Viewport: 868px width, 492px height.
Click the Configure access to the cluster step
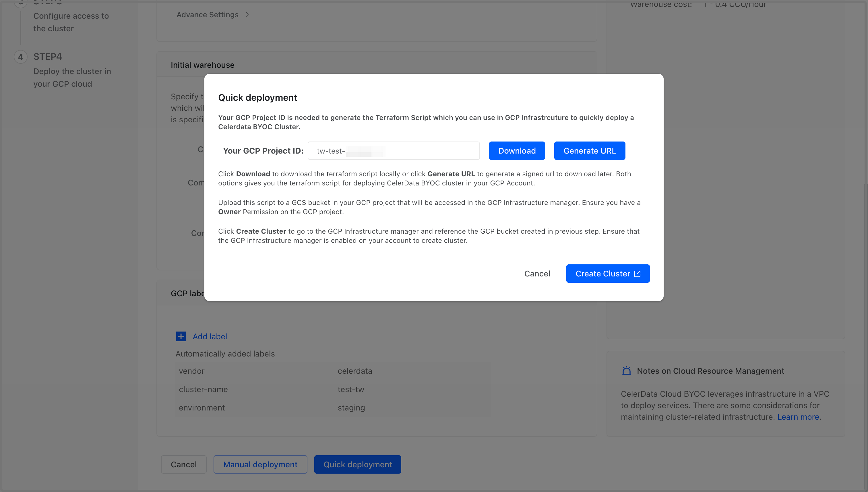tap(71, 22)
